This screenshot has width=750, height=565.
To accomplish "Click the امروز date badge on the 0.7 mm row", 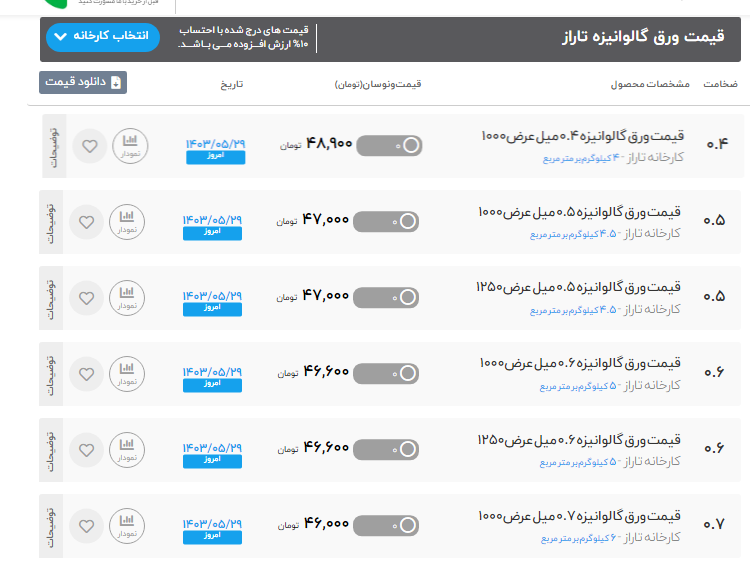I will pyautogui.click(x=212, y=536).
